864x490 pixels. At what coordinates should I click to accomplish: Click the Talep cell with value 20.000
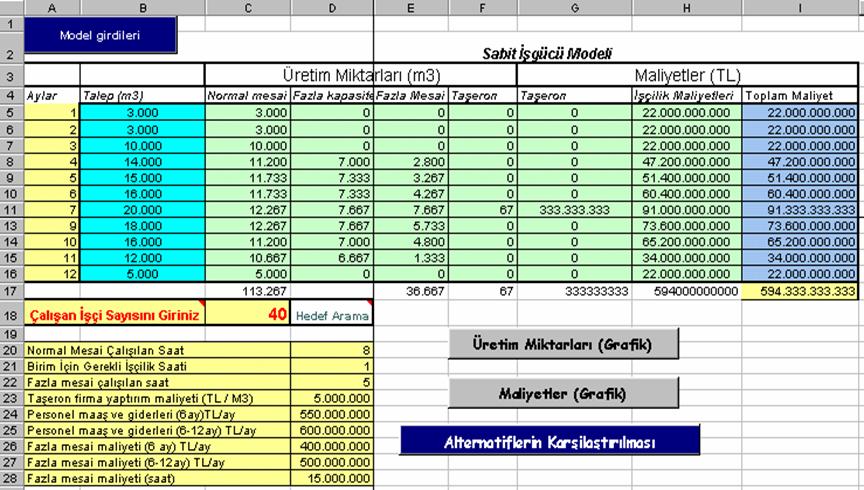[142, 210]
